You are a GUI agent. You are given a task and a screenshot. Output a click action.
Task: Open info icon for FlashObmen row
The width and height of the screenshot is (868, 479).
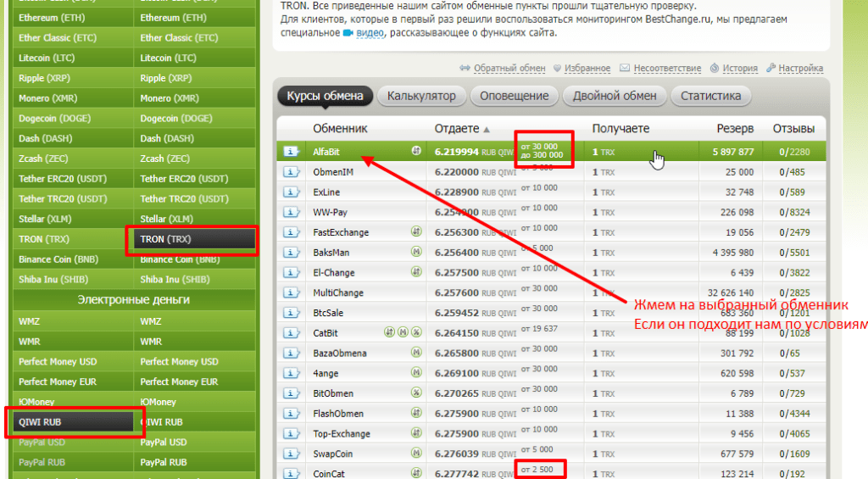click(x=292, y=413)
